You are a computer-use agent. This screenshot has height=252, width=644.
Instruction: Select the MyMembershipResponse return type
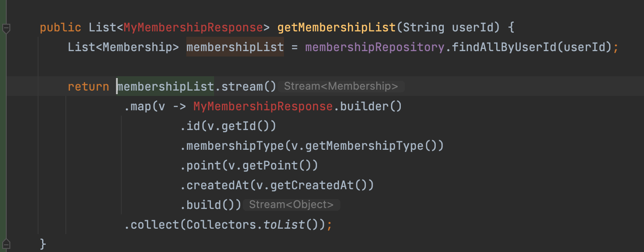tap(193, 27)
